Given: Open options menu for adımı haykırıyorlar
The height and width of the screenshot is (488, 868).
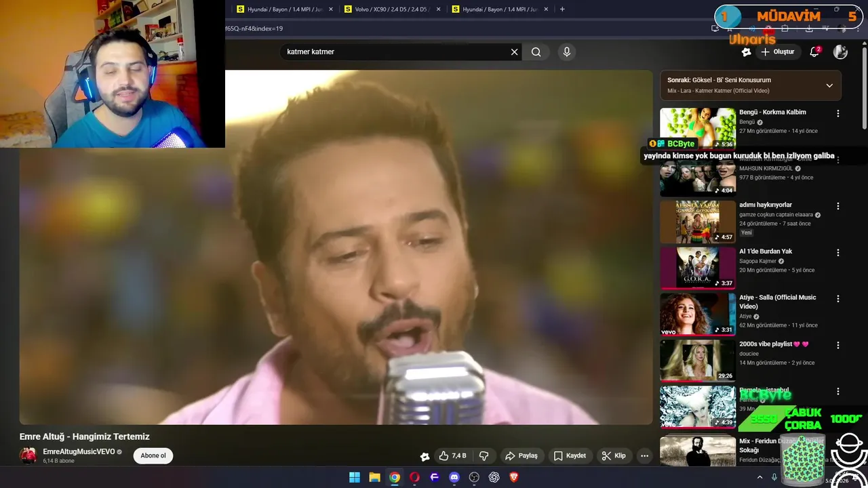Looking at the screenshot, I should [838, 206].
